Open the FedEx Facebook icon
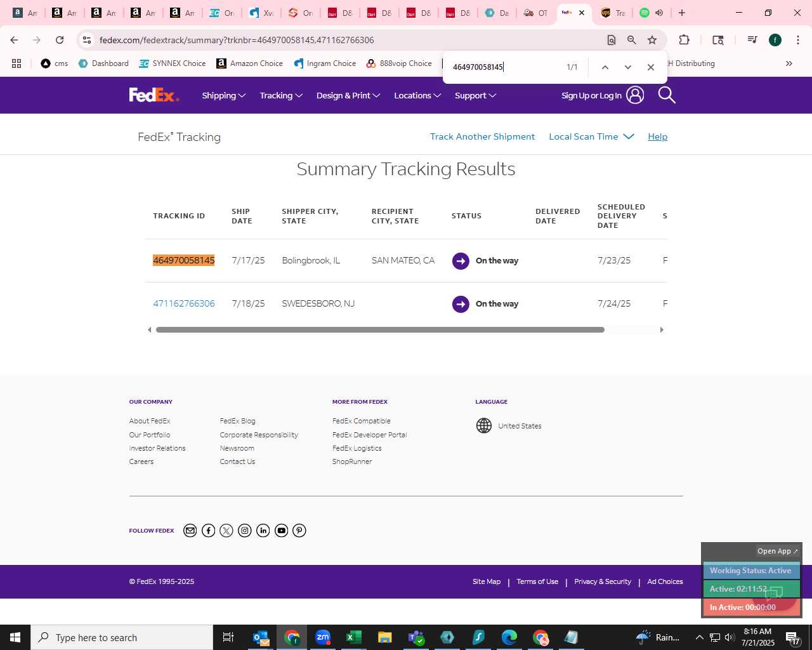Image resolution: width=812 pixels, height=650 pixels. 208,531
